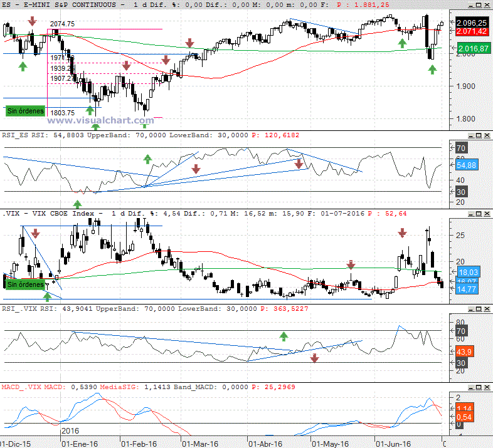Click the 01-May-16 date on the time axis
Screen dimensions: 493x448
(x=330, y=444)
